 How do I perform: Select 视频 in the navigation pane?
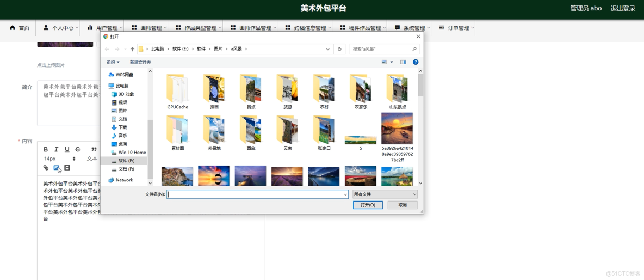pos(120,102)
